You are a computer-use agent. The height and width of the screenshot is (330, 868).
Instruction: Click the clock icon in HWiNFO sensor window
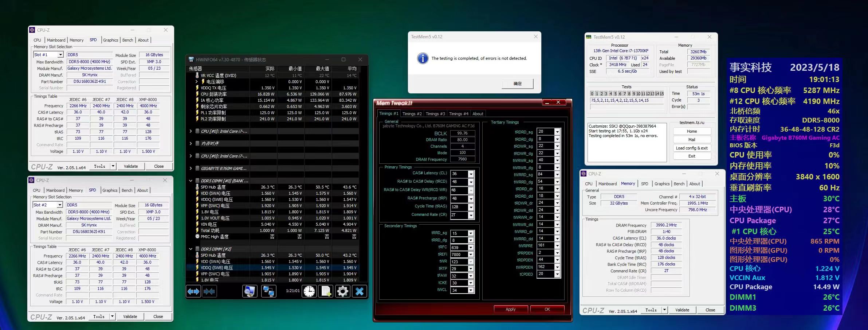coord(309,291)
